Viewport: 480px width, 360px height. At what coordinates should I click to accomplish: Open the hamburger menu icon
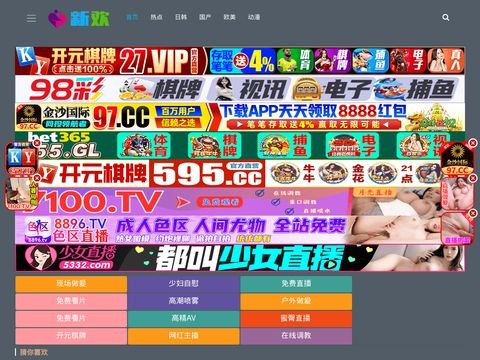[x=31, y=18]
